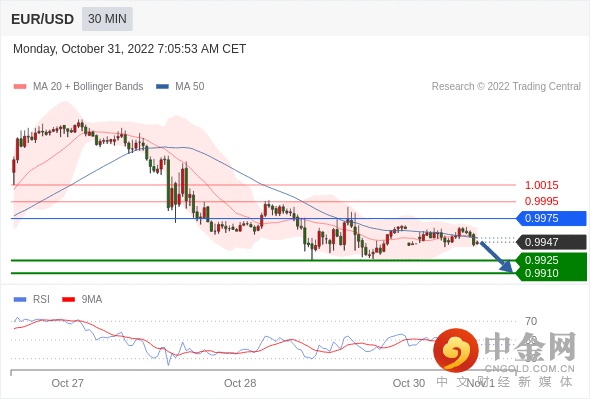Click the MA 20 + Bollinger Bands legend label
Image resolution: width=590 pixels, height=400 pixels.
(88, 87)
